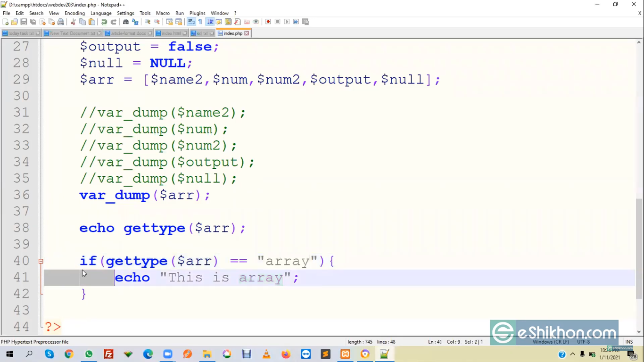Print the document via the printer icon
The width and height of the screenshot is (644, 362).
60,22
